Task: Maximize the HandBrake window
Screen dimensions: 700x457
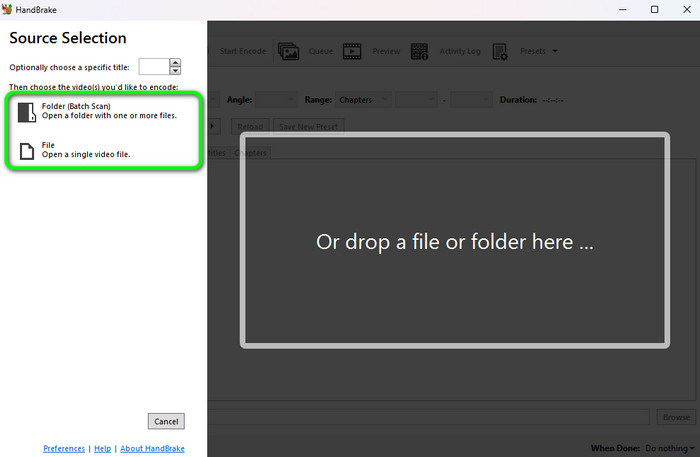Action: pos(654,9)
